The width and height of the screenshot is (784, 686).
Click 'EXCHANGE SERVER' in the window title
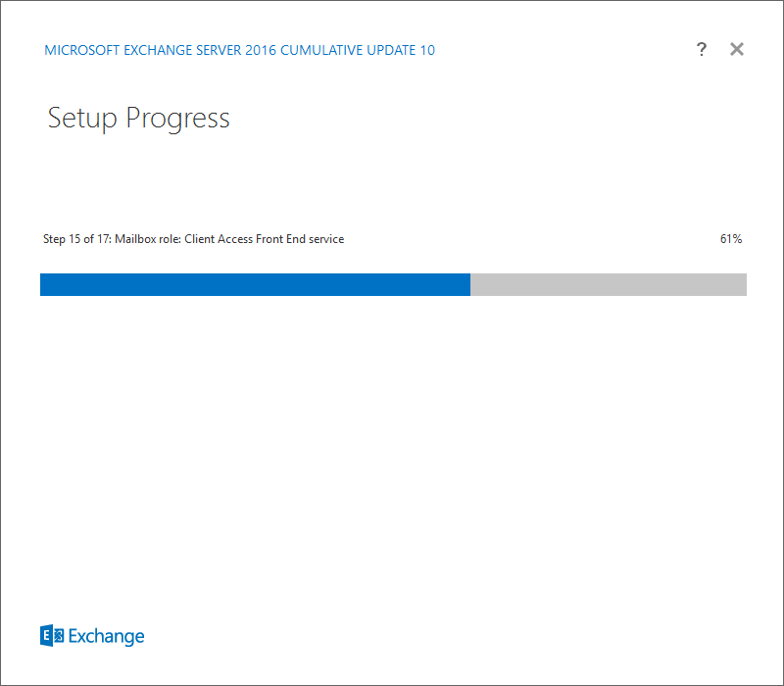click(182, 50)
